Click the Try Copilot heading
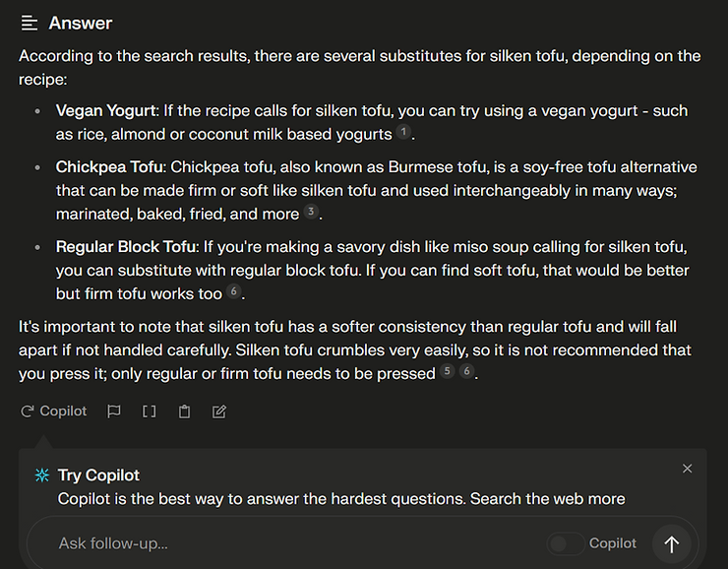The image size is (728, 569). tap(98, 475)
